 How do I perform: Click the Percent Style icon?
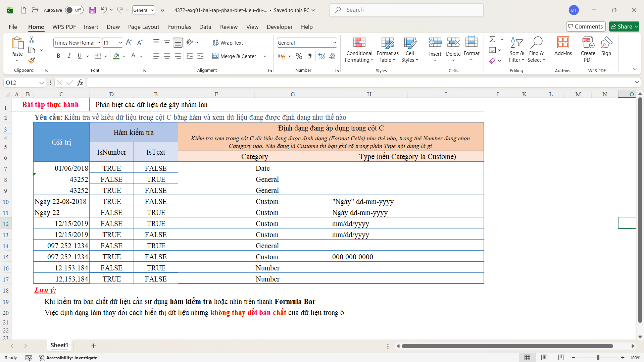[299, 56]
